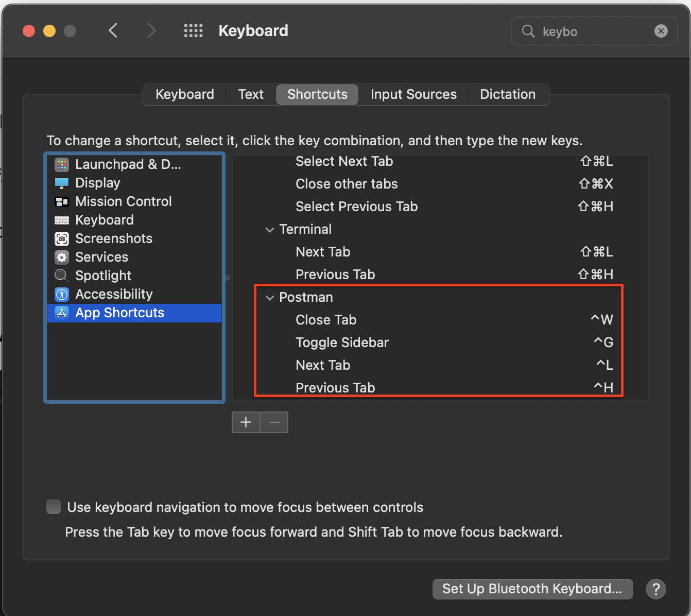Image resolution: width=691 pixels, height=616 pixels.
Task: Select Display in the category list
Action: click(134, 183)
